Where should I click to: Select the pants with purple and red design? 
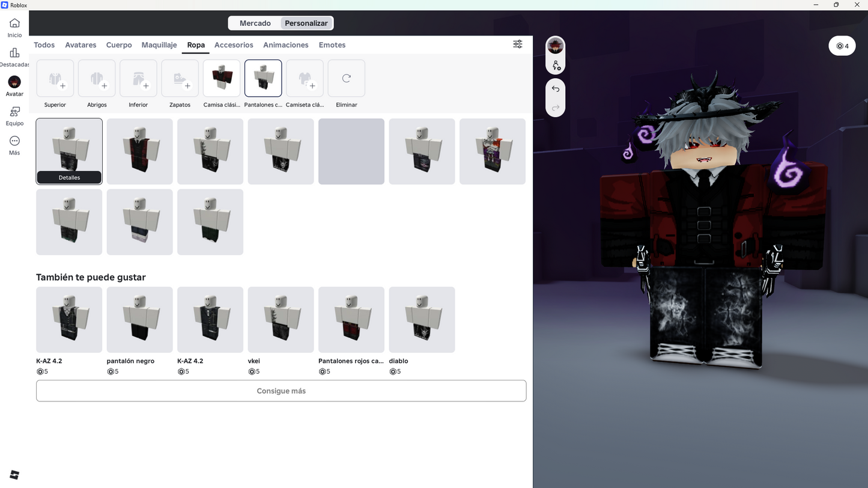pos(493,151)
